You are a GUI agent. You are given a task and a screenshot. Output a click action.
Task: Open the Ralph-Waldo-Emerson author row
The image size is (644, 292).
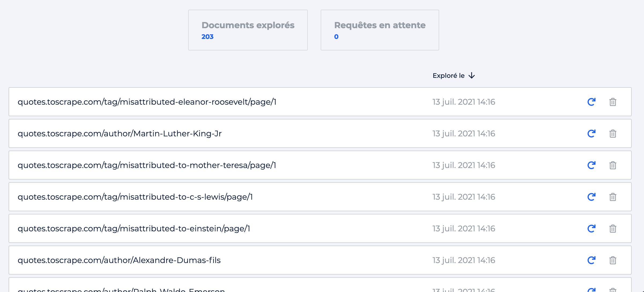121,289
